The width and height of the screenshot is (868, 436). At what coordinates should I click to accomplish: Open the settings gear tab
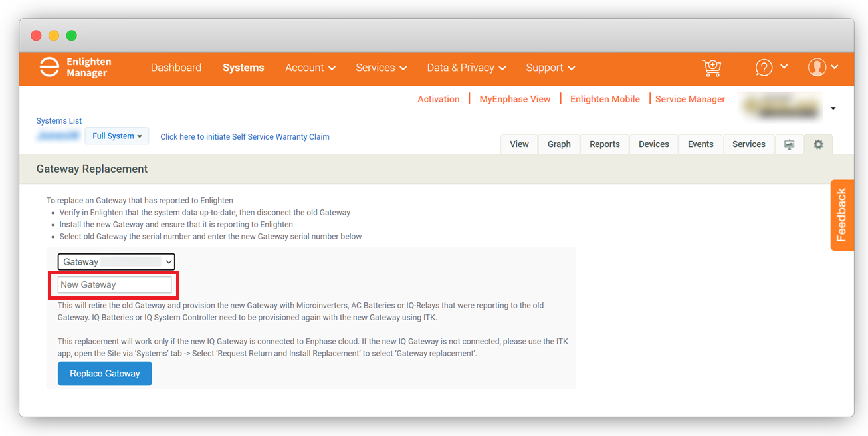tap(818, 144)
